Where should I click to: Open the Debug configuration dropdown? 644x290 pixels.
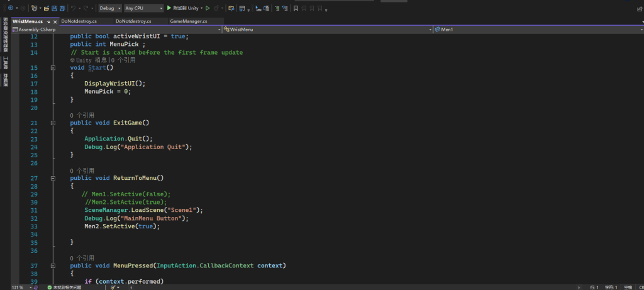111,8
